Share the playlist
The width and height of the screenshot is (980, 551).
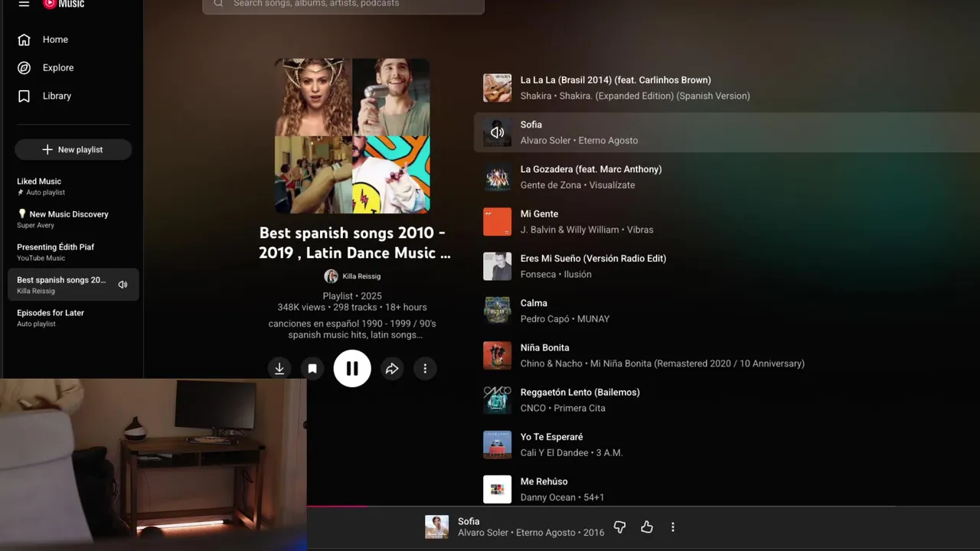392,369
